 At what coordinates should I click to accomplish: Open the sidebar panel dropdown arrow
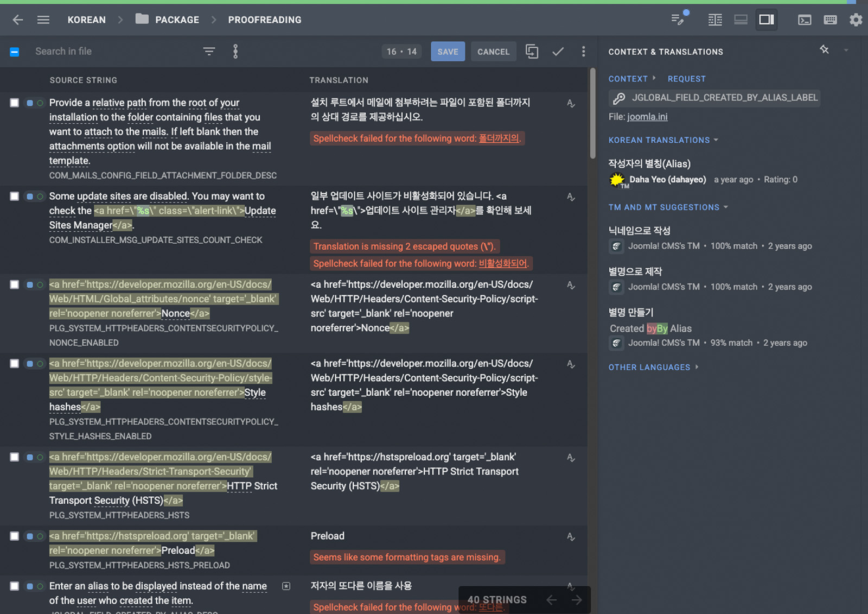point(846,50)
